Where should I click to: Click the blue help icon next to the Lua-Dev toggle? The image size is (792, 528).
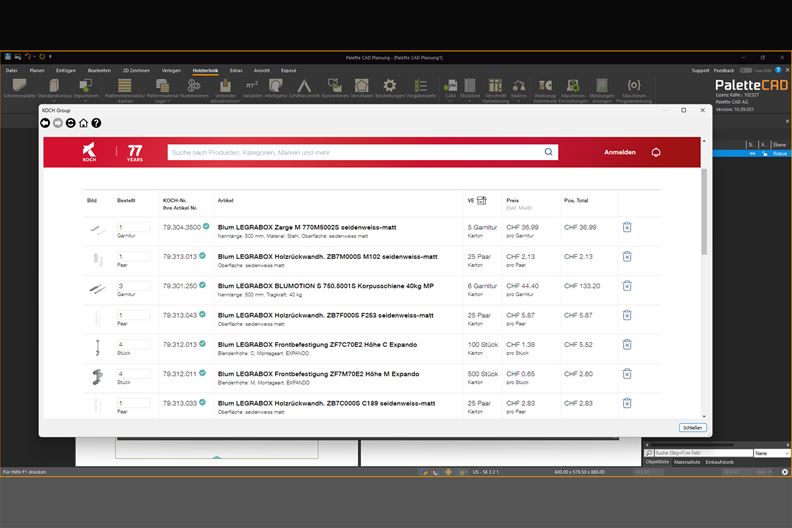coord(778,70)
